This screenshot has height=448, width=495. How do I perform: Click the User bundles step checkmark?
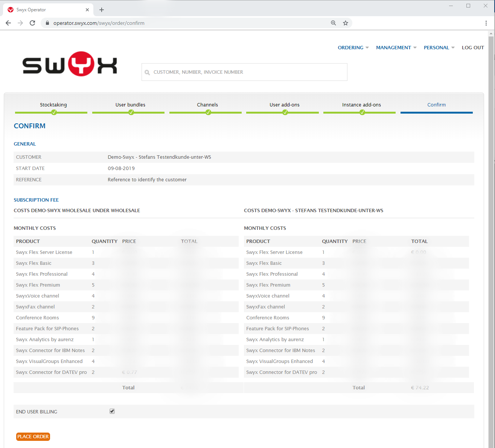(x=131, y=112)
